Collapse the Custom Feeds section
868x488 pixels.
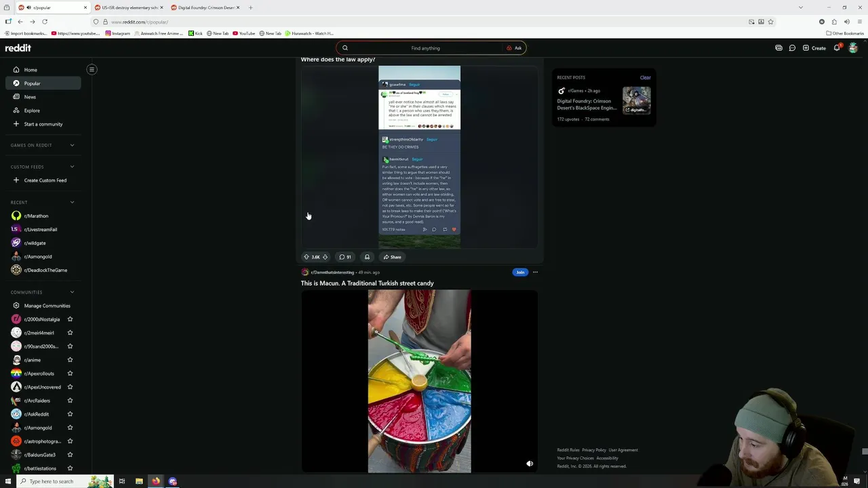pyautogui.click(x=42, y=167)
